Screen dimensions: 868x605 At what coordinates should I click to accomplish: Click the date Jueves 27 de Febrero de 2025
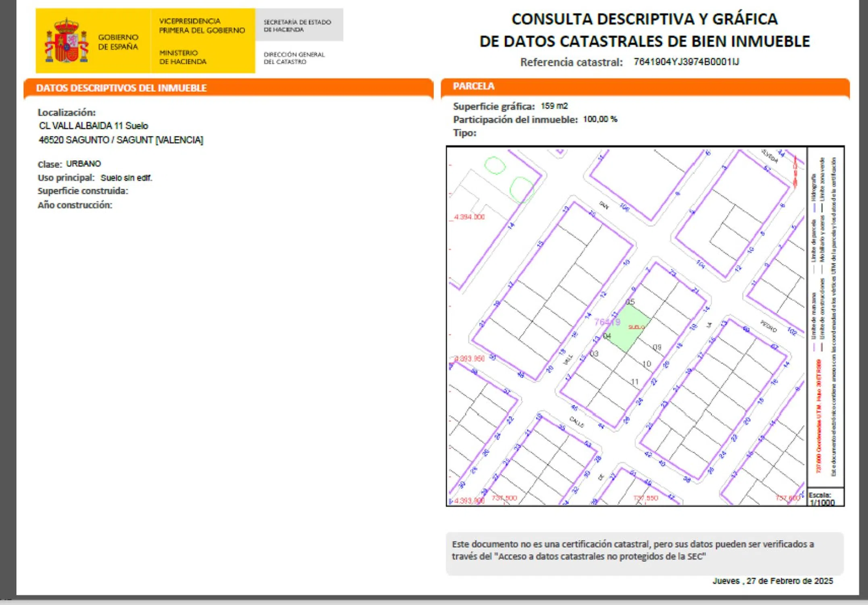click(772, 581)
